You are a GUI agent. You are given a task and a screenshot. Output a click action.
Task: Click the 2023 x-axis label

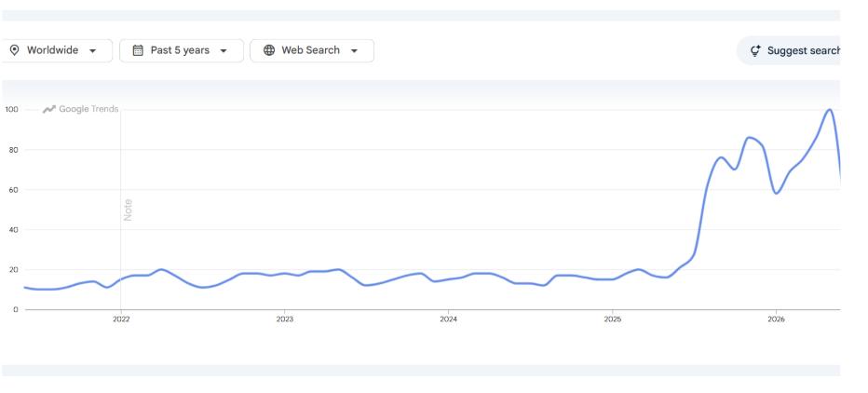tap(285, 319)
